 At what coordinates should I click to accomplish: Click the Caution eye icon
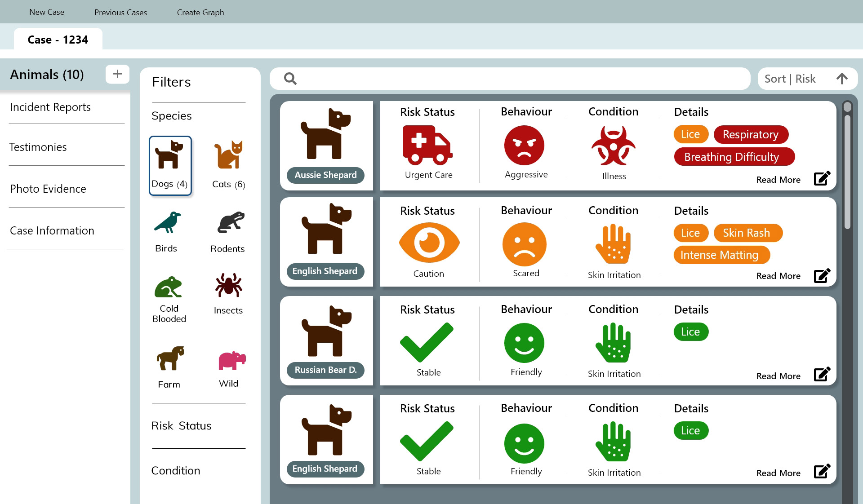(x=429, y=243)
